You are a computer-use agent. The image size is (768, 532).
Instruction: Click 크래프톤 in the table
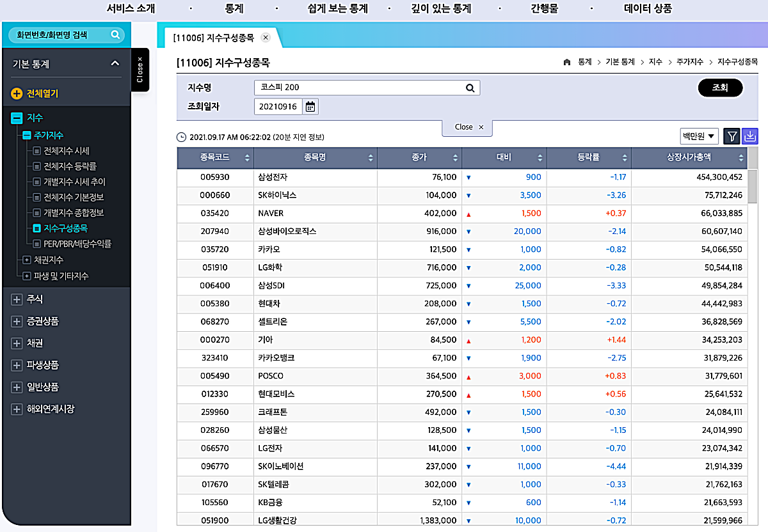tap(273, 412)
